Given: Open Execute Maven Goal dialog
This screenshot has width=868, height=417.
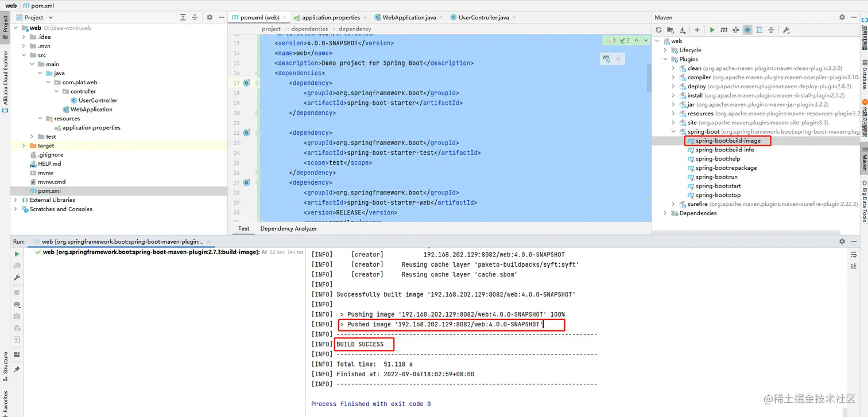Looking at the screenshot, I should [724, 30].
